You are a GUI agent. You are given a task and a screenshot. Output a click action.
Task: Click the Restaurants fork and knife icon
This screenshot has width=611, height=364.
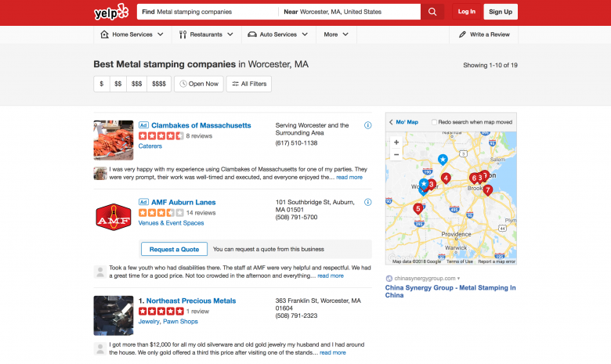183,34
